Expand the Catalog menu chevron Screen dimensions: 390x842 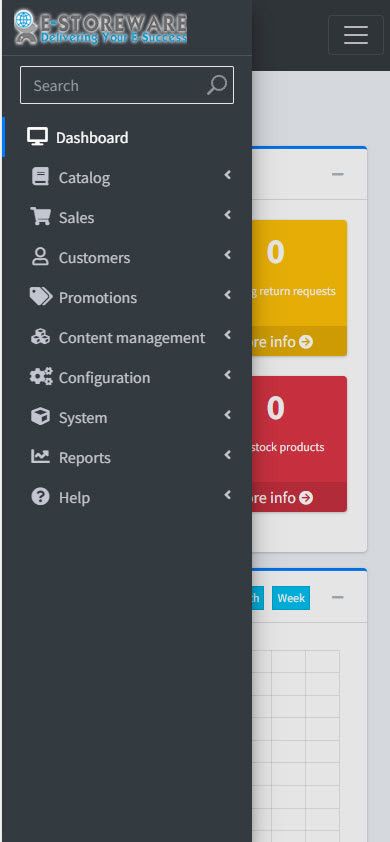tap(228, 175)
